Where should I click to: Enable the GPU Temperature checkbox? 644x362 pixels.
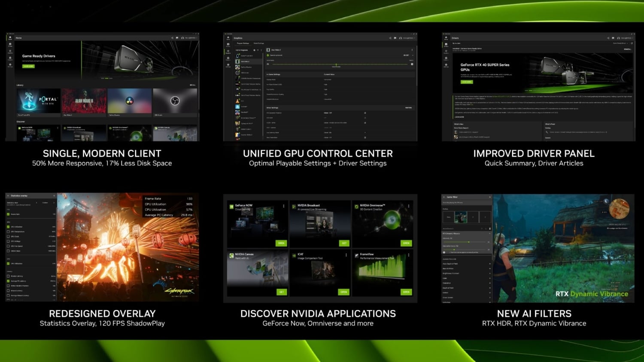[8, 231]
